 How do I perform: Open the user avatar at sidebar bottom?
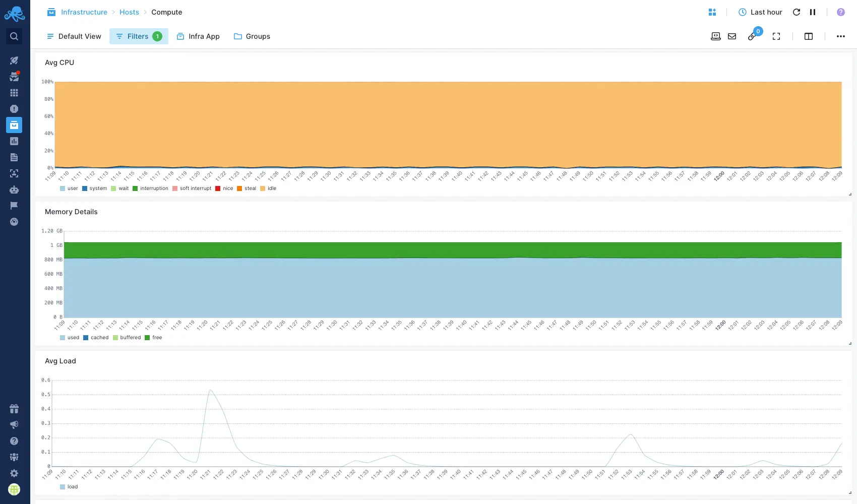pos(14,489)
